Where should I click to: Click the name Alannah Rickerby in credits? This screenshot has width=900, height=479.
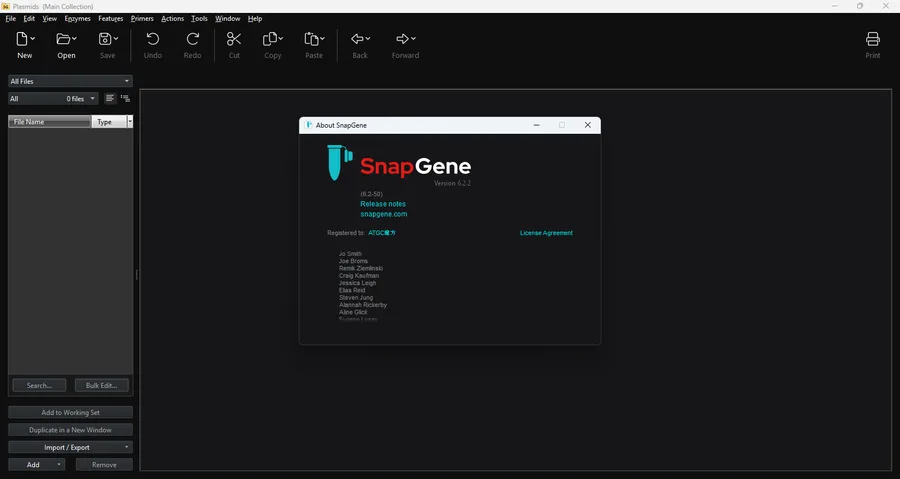(363, 305)
